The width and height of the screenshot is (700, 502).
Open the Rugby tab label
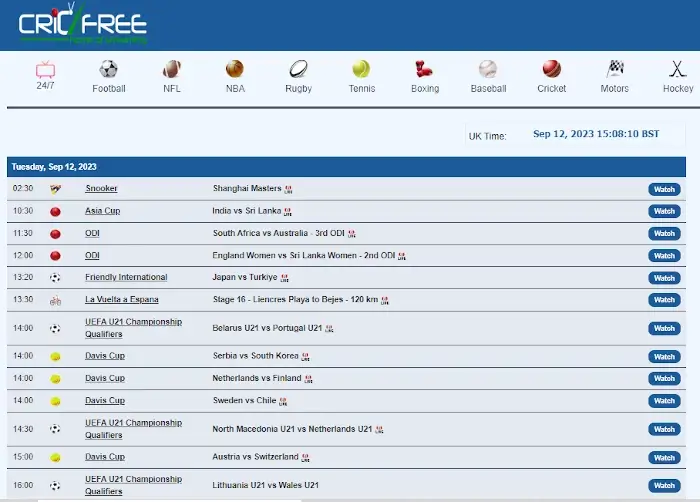[298, 88]
